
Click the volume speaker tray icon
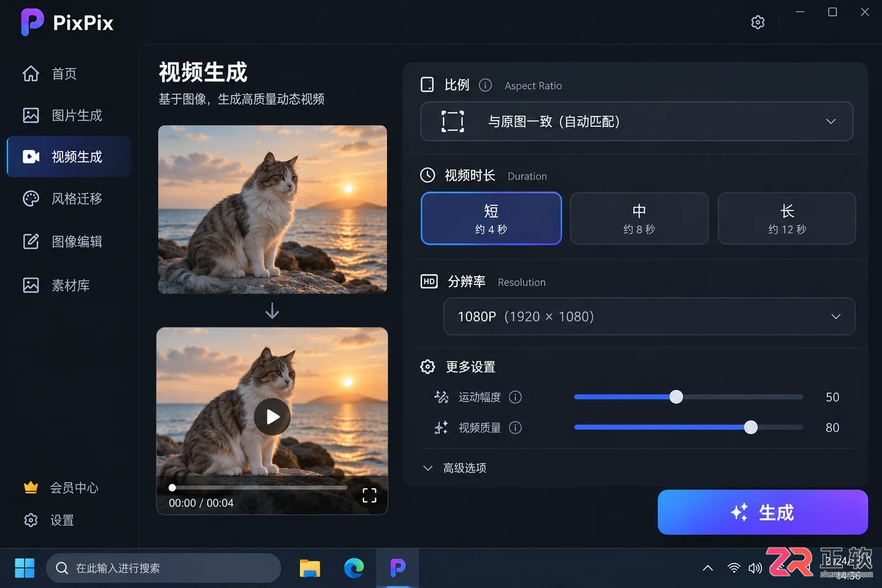pos(755,568)
